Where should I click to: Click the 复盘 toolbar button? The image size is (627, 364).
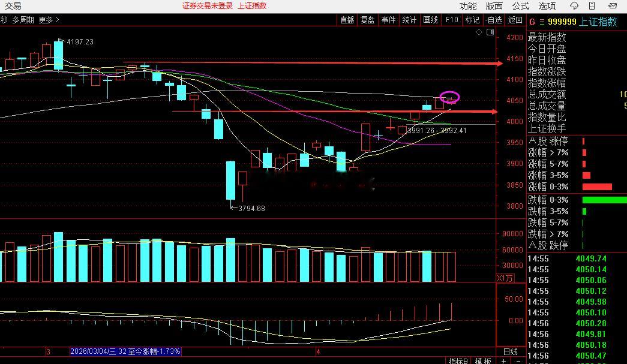[367, 20]
